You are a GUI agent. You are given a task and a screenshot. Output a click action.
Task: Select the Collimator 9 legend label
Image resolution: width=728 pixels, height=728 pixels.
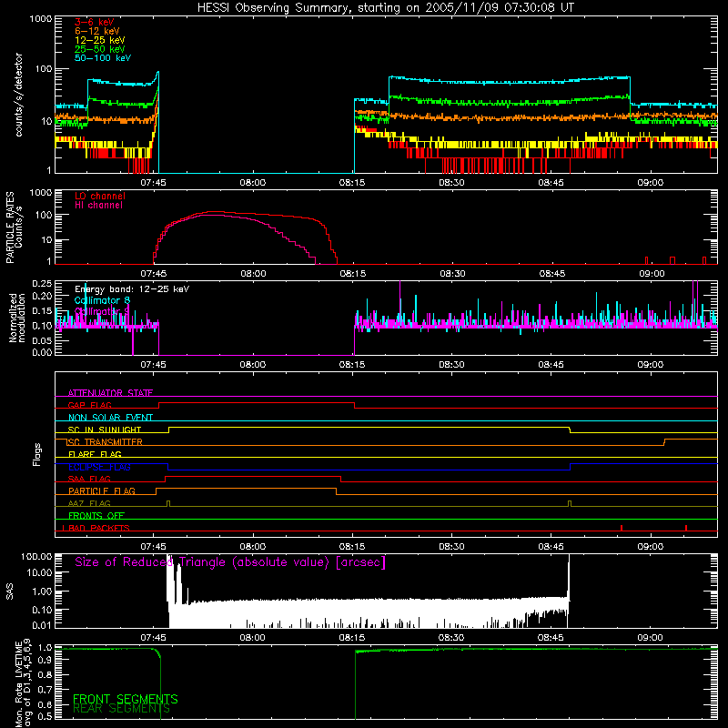tap(102, 311)
